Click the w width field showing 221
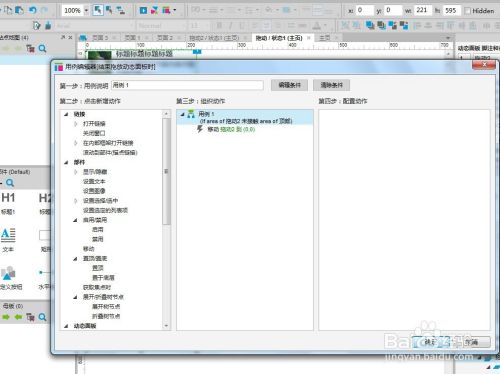Viewport: 500px width, 374px height. click(423, 10)
